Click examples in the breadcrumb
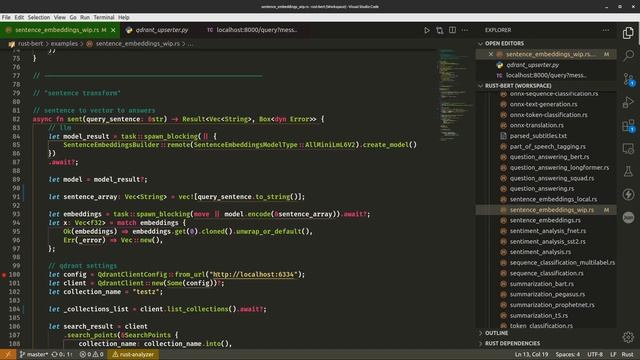Image resolution: width=640 pixels, height=360 pixels. [x=64, y=44]
